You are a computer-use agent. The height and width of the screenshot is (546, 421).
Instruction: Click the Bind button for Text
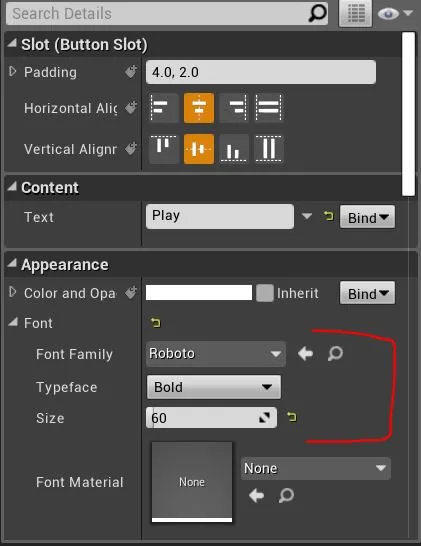click(367, 217)
